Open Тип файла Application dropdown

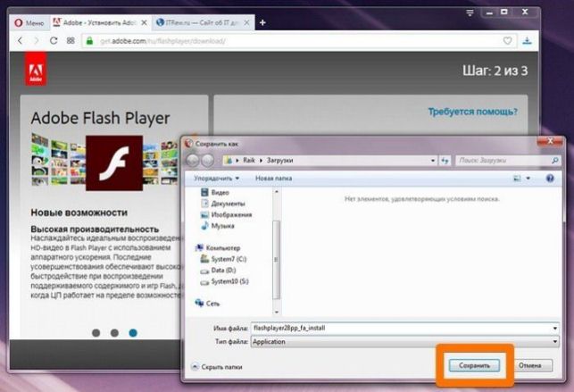[404, 342]
